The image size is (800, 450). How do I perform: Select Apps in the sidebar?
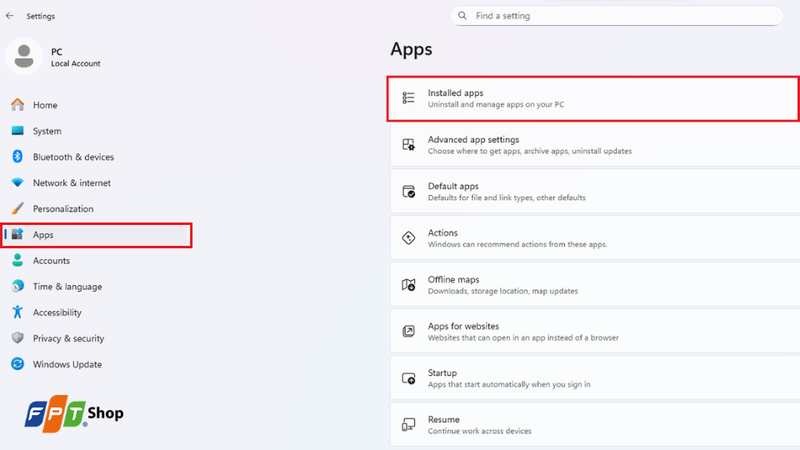point(96,235)
